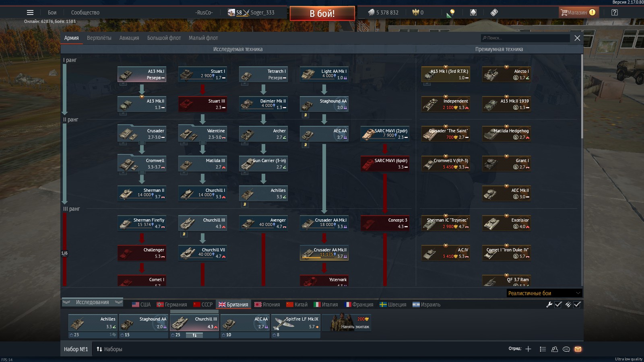644x362 pixels.
Task: Toggle the rightmost checkbox beside repair icon
Action: point(577,304)
